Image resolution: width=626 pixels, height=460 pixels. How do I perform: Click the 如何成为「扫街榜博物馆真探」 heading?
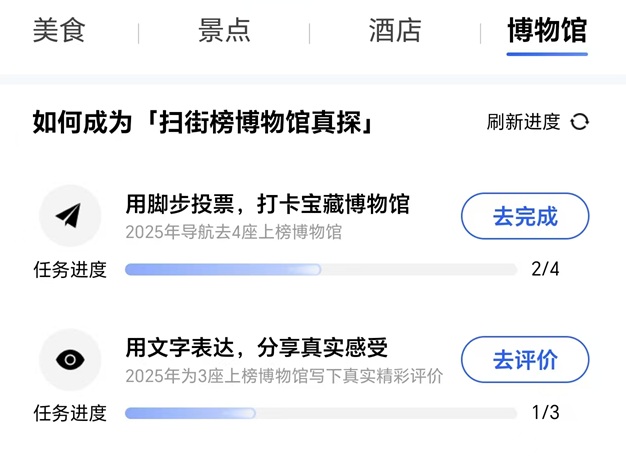coord(203,122)
